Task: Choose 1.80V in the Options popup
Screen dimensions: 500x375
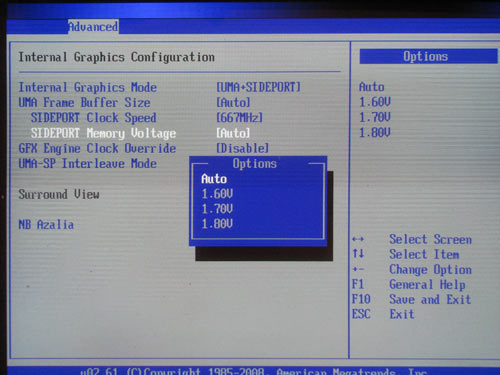Action: click(217, 224)
